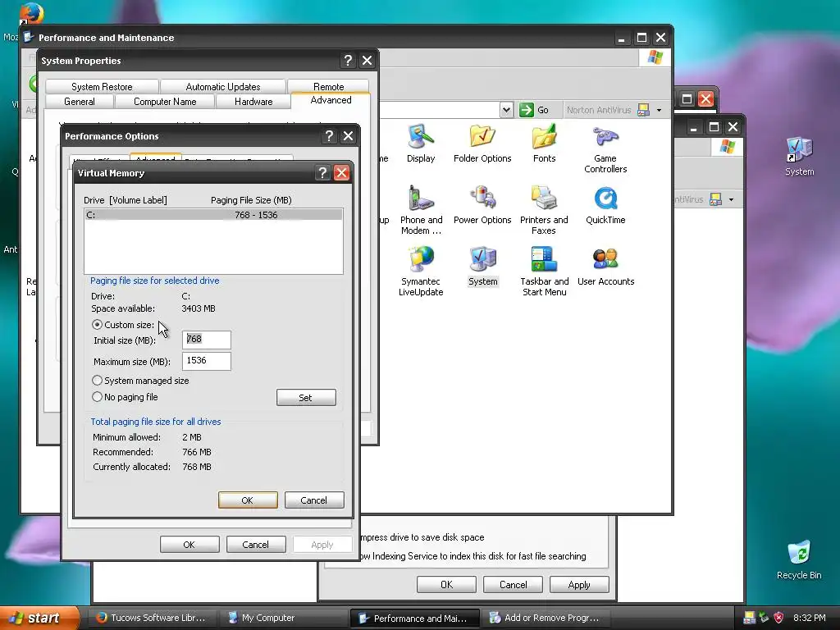Open the Norton AntiVirus dropdown arrow
This screenshot has height=630, width=840.
point(659,111)
